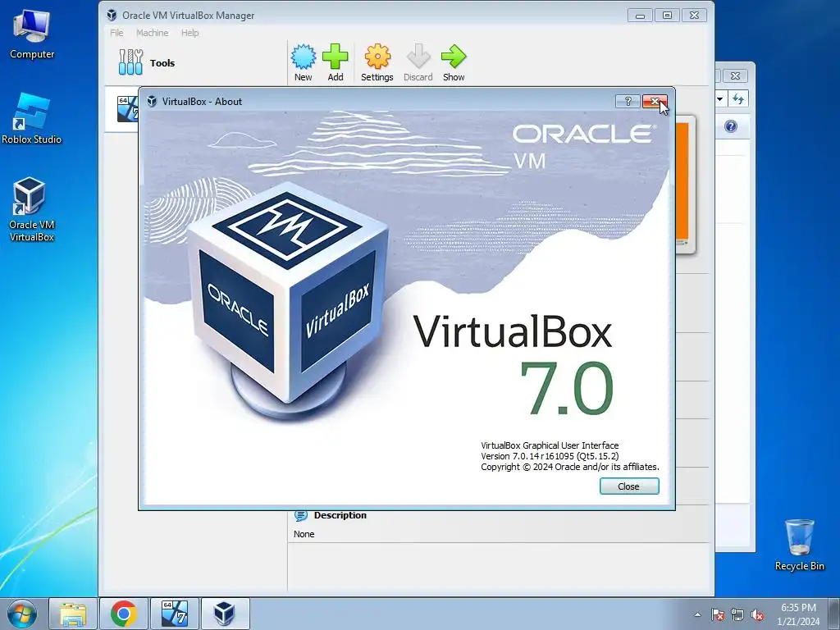Click the muted volume tray icon
The height and width of the screenshot is (630, 840).
[757, 615]
